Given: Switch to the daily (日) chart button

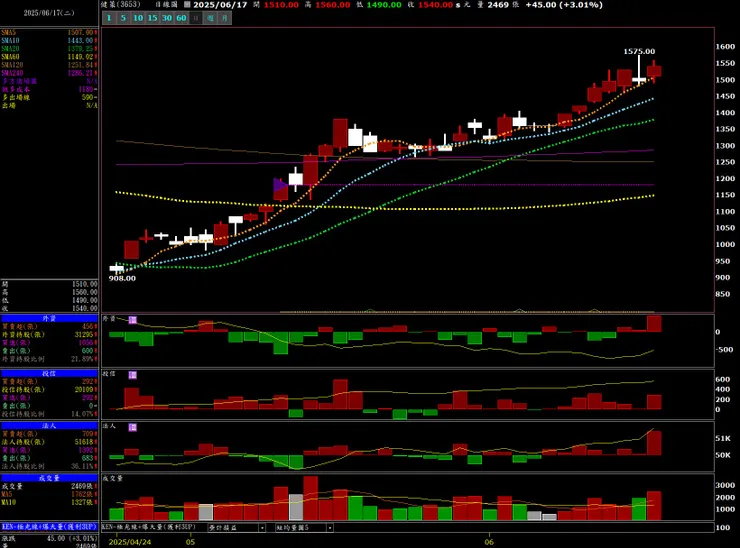Looking at the screenshot, I should 196,18.
